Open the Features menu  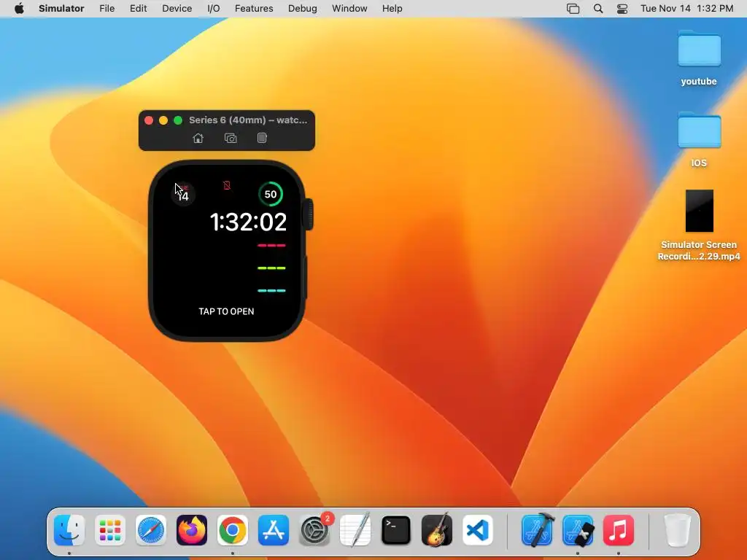[254, 9]
